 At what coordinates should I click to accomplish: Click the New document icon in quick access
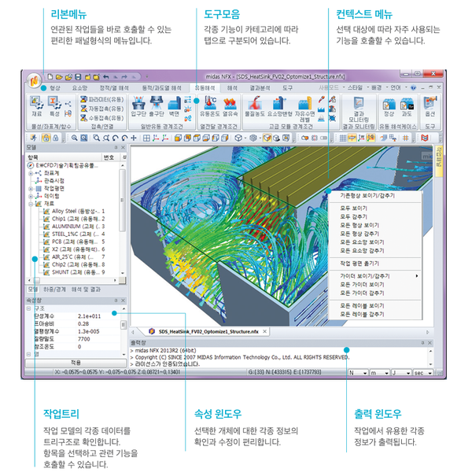tap(50, 77)
